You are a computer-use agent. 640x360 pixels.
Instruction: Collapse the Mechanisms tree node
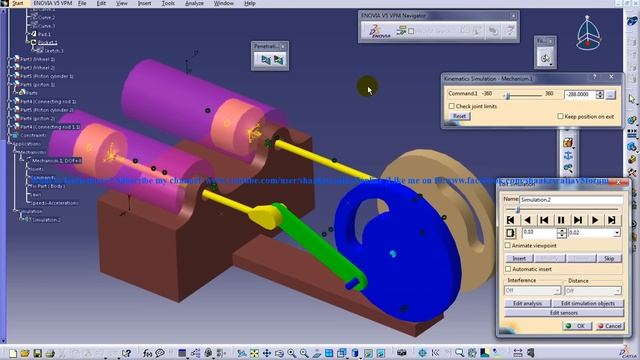(x=15, y=152)
